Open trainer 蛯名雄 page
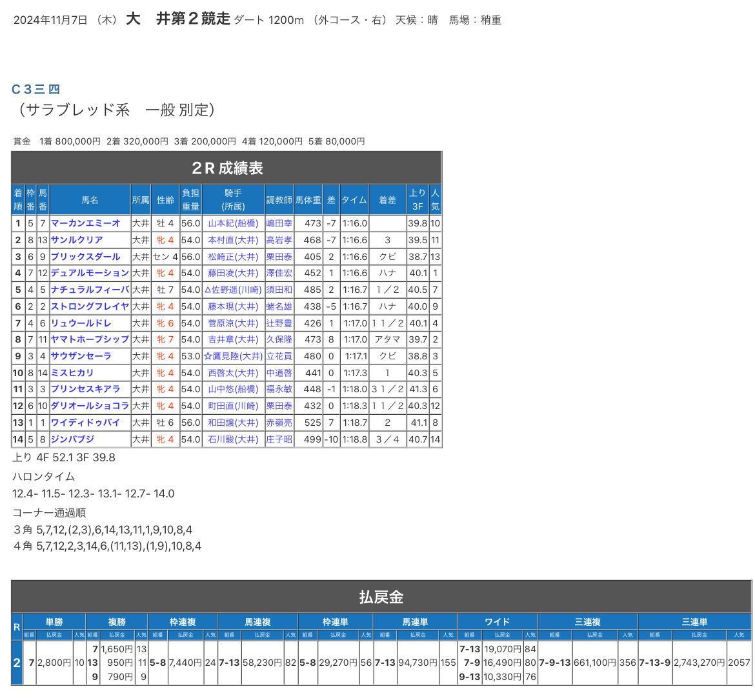 pos(279,306)
